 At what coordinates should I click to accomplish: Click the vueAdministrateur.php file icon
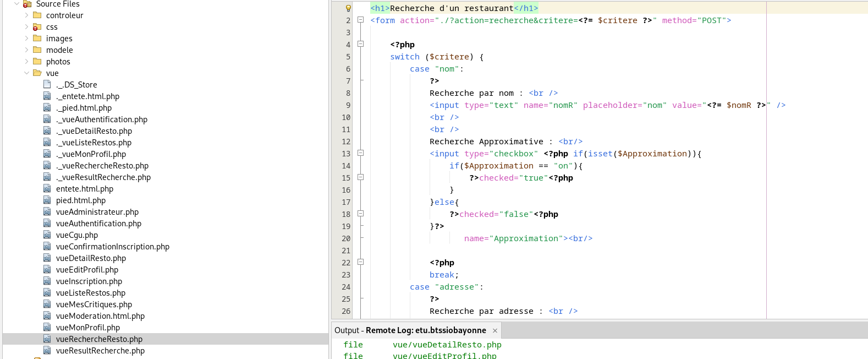pyautogui.click(x=47, y=212)
